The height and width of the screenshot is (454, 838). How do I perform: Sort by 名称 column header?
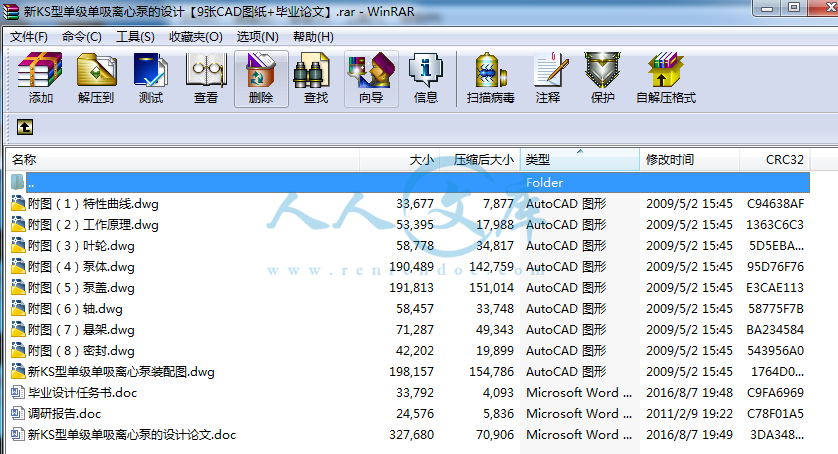point(183,159)
